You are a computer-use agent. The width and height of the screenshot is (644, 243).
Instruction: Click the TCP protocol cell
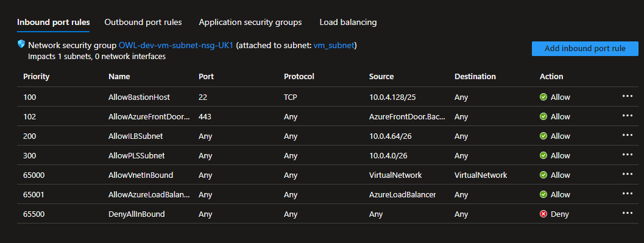pos(291,97)
